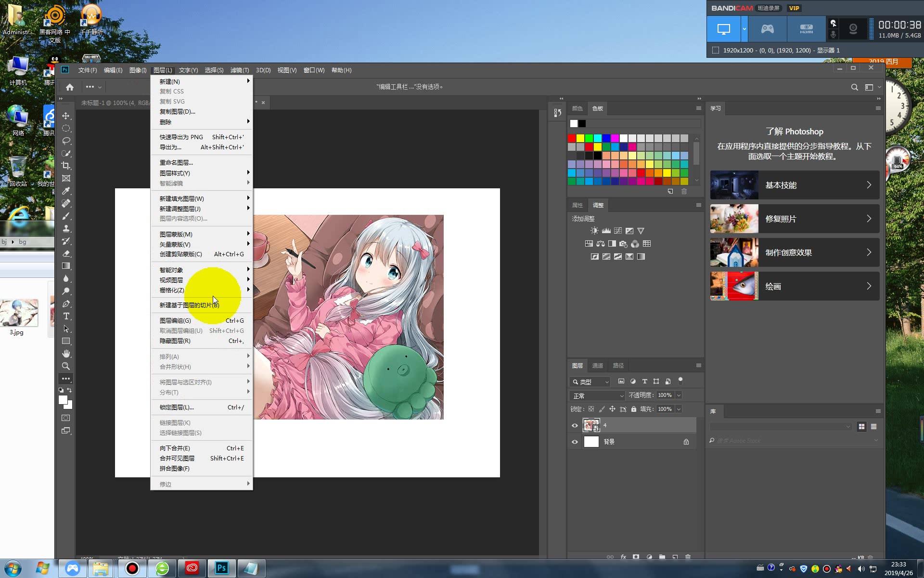Viewport: 924px width, 578px height.
Task: Select the Crop tool
Action: click(66, 166)
